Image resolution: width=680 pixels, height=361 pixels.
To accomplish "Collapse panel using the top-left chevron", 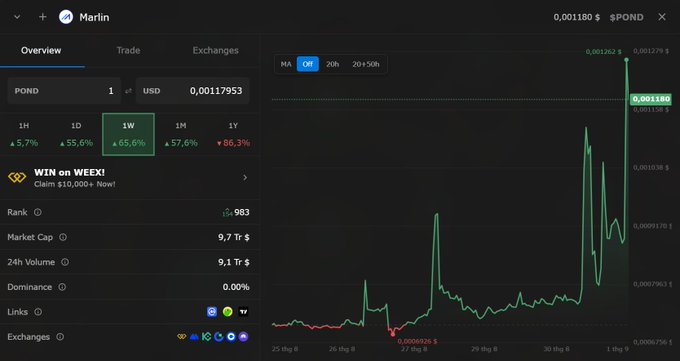I will pos(17,17).
